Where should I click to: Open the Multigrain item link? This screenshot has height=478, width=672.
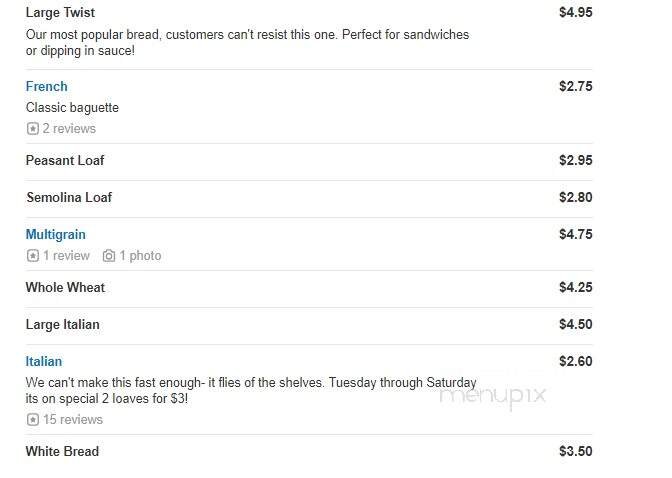click(56, 235)
